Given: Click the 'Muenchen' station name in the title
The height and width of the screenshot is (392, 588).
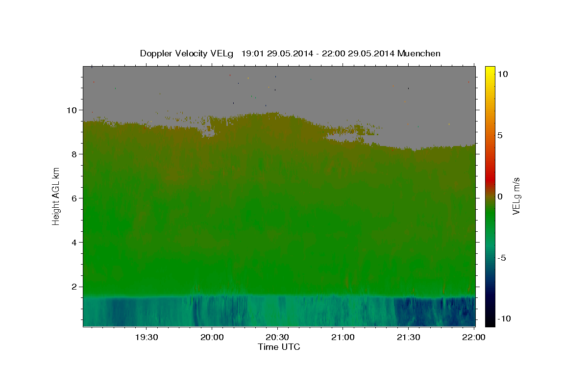Looking at the screenshot, I should pyautogui.click(x=419, y=53).
